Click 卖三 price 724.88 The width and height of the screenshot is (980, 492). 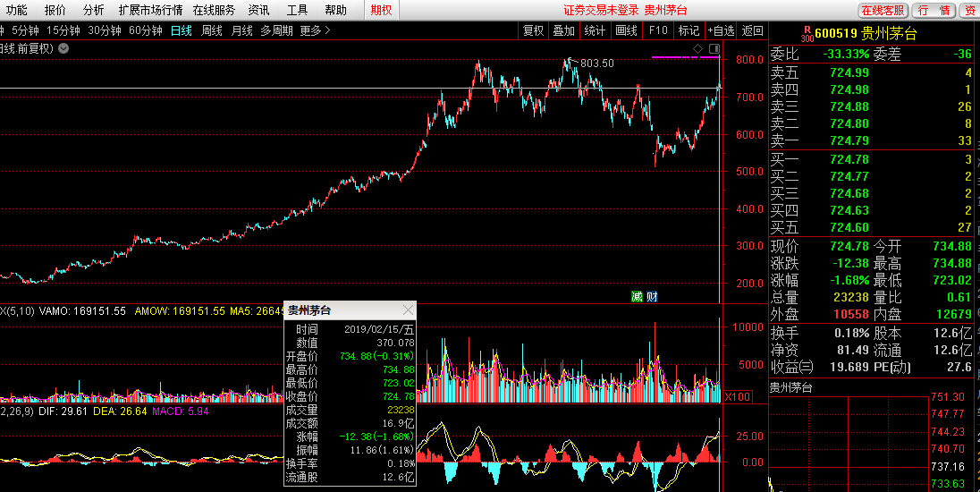coord(849,107)
